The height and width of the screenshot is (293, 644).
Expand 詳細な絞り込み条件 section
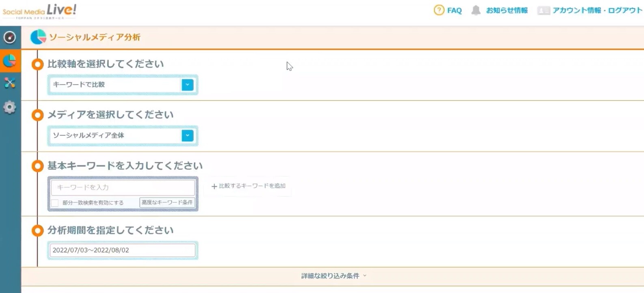[x=334, y=276]
